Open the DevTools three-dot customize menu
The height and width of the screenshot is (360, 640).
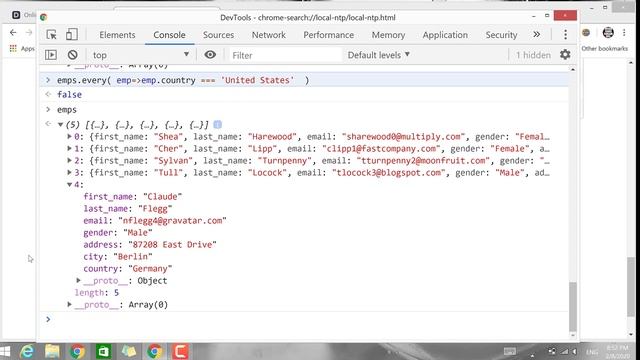click(565, 35)
